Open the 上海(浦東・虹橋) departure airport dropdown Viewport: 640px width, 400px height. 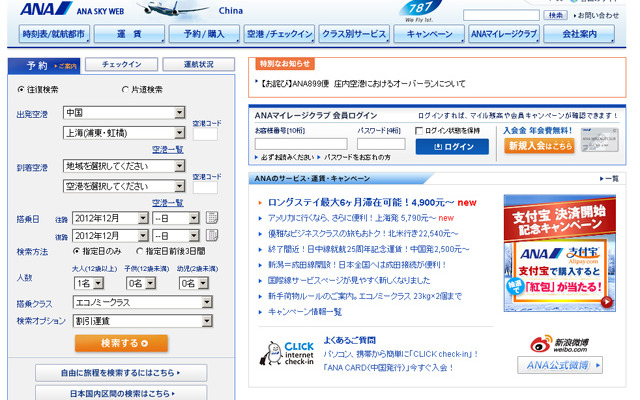click(124, 133)
